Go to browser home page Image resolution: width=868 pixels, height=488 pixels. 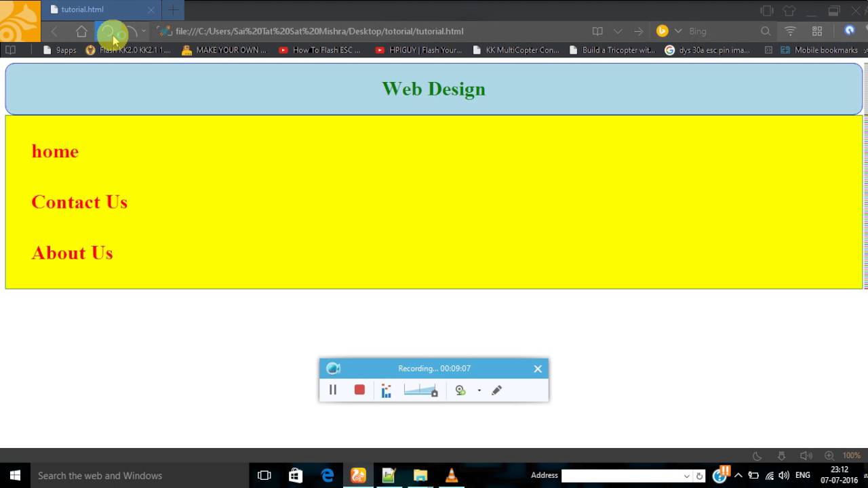81,31
